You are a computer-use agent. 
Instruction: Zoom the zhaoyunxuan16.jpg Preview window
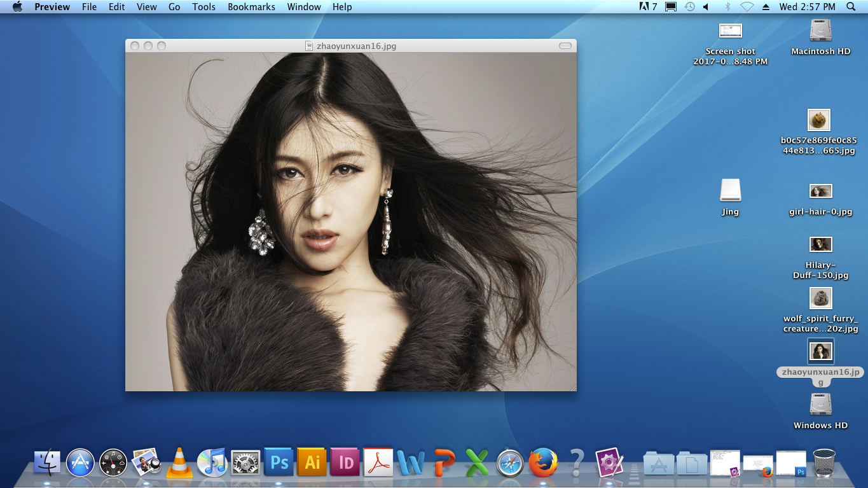(x=162, y=46)
